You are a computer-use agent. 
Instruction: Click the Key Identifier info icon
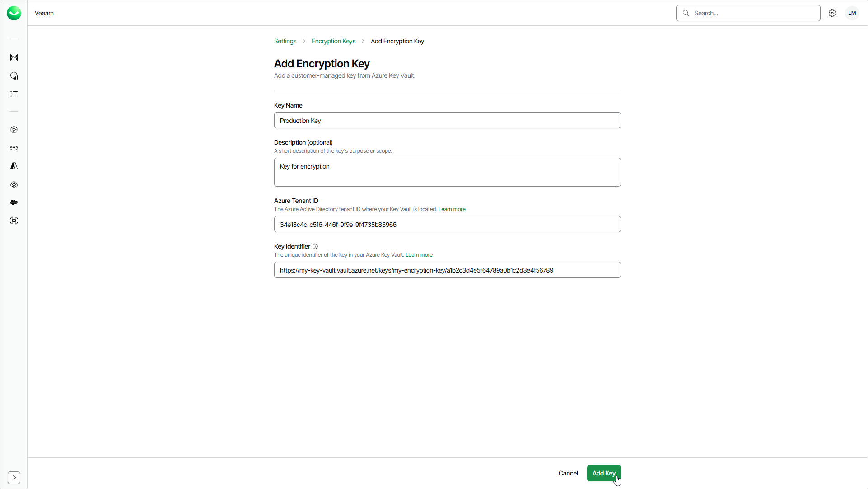pyautogui.click(x=315, y=246)
